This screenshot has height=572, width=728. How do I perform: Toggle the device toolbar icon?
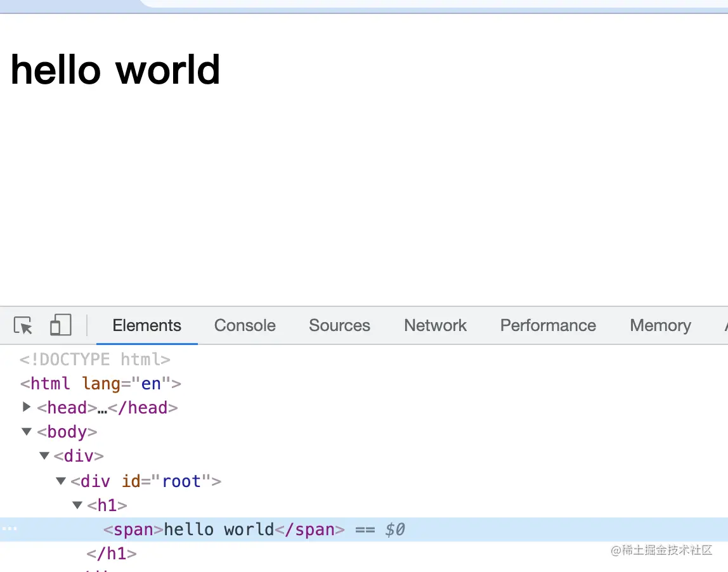[60, 325]
